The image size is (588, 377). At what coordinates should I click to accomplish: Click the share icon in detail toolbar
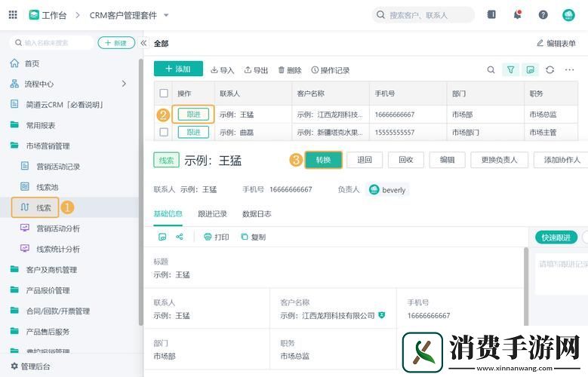point(179,237)
